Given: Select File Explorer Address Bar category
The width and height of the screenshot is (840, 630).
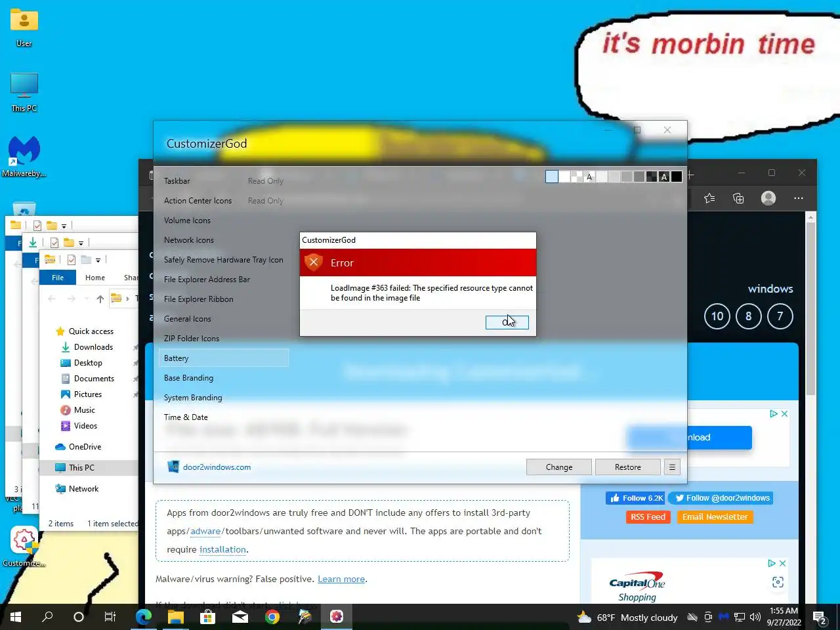Looking at the screenshot, I should (x=207, y=280).
